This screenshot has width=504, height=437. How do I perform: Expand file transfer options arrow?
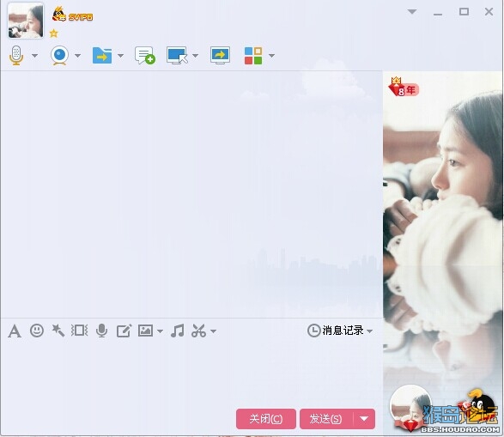(x=120, y=56)
